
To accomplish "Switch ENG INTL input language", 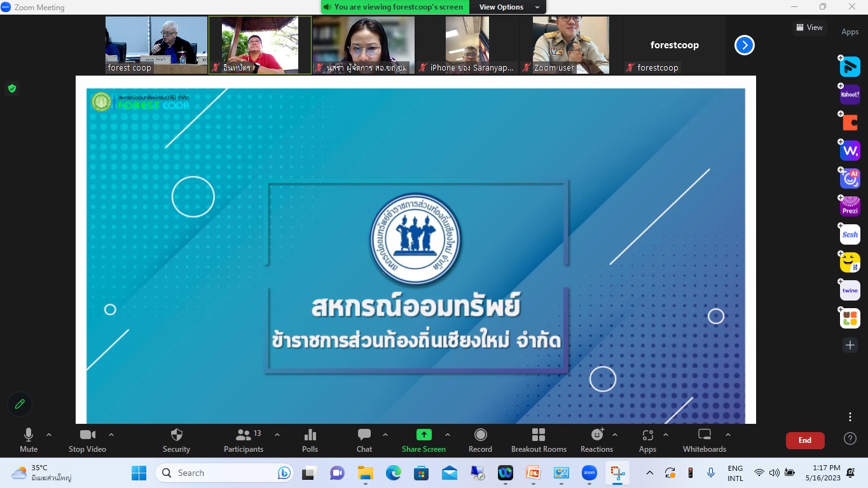I will pos(735,473).
